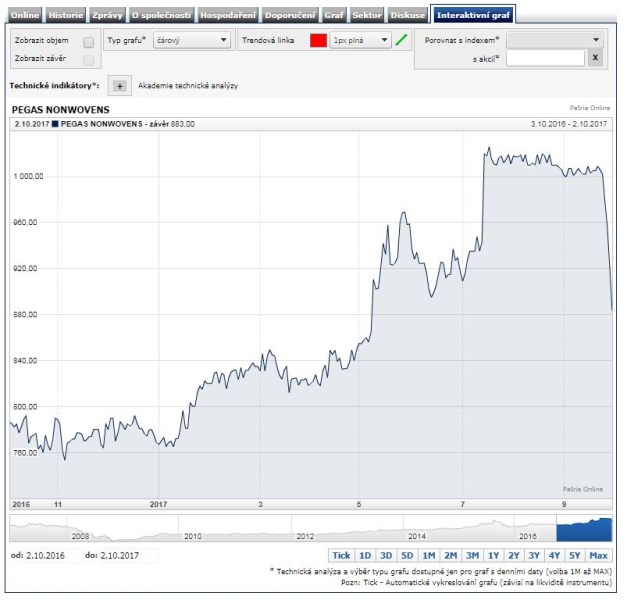Enable Zobrazit závěr checkbox
This screenshot has height=600, width=627.
pos(89,60)
